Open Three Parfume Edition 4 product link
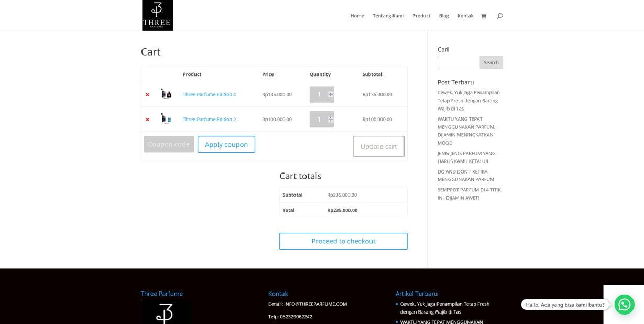 209,94
